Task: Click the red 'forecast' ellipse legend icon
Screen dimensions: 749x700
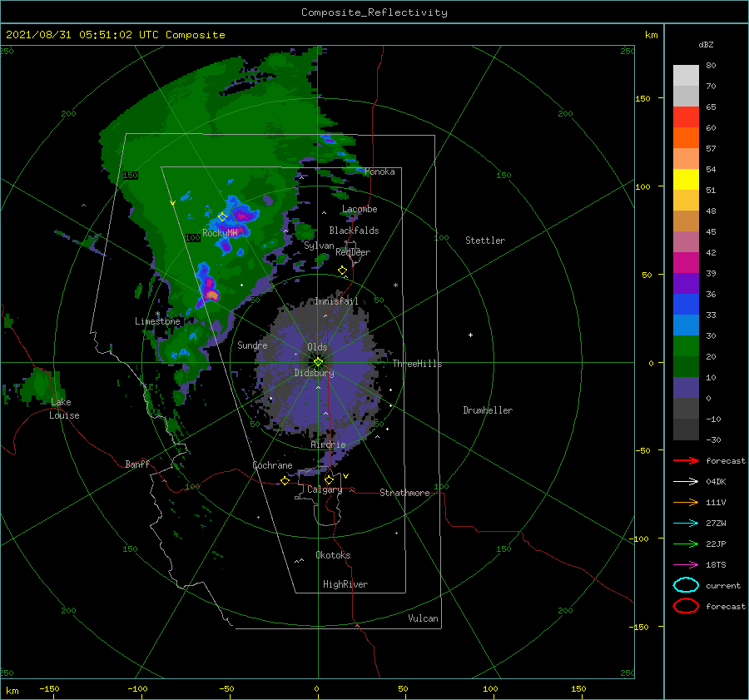Action: coord(686,606)
